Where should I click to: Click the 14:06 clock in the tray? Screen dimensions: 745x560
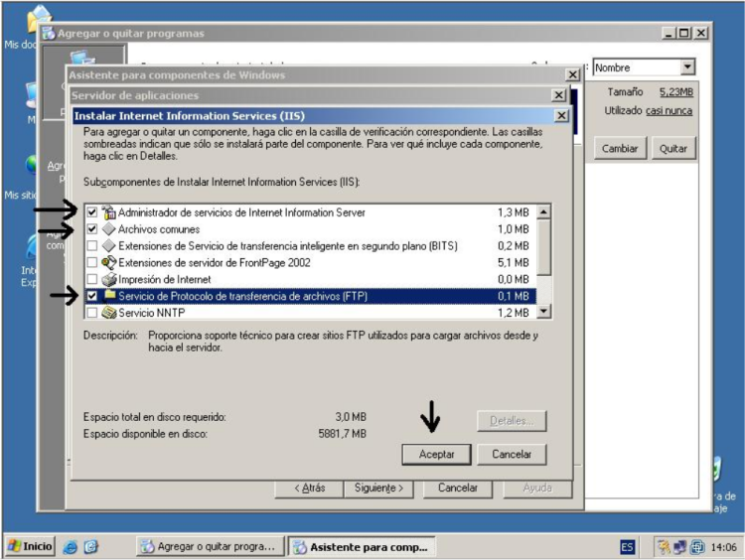click(x=723, y=547)
